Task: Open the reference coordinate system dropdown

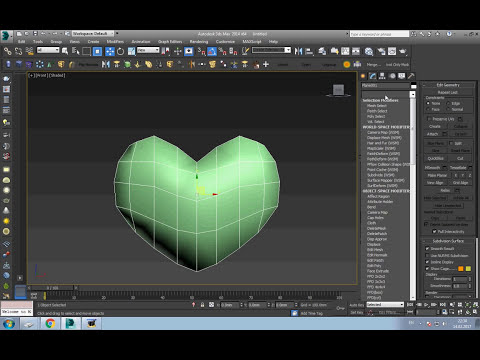Action: [x=148, y=50]
